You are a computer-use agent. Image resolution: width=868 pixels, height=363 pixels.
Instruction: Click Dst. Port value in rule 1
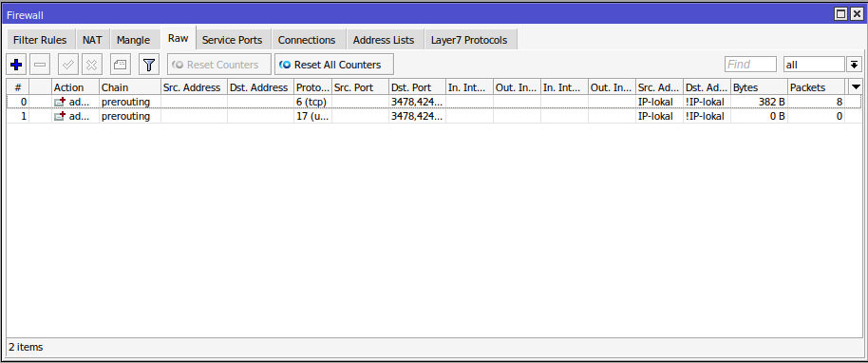418,116
